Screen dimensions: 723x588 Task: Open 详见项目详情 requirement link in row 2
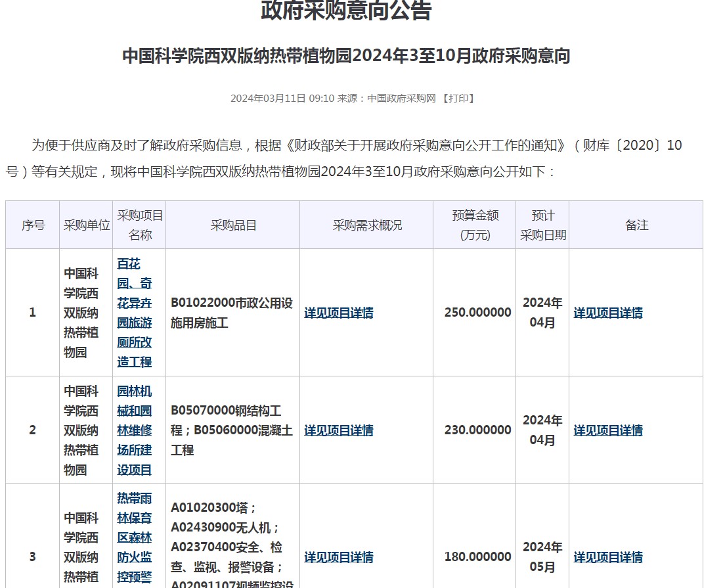pyautogui.click(x=339, y=430)
